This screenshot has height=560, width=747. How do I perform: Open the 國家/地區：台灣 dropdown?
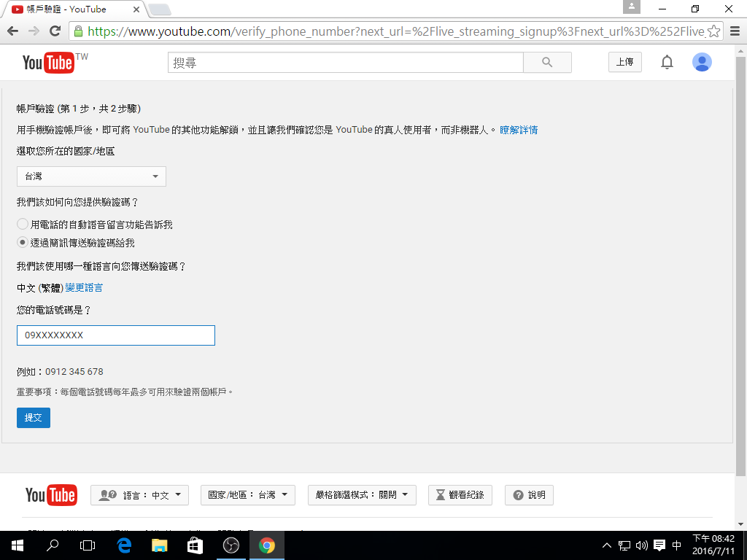point(248,495)
